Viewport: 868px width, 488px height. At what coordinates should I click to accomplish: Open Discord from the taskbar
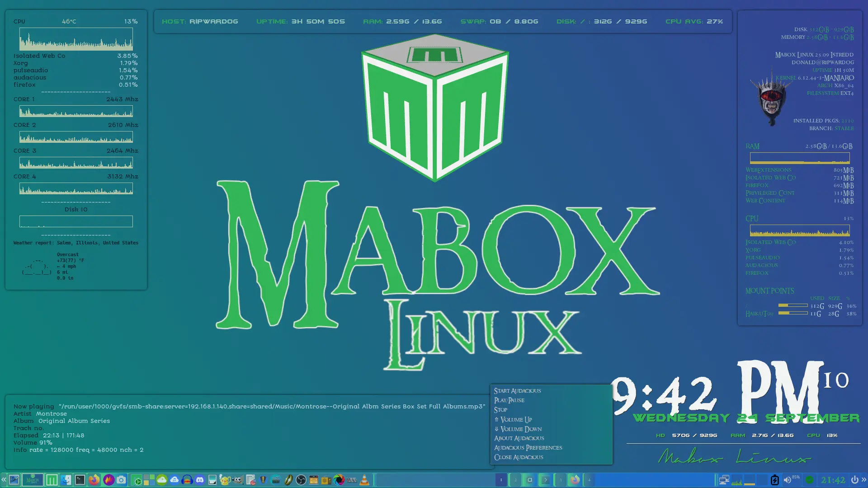[x=200, y=480]
